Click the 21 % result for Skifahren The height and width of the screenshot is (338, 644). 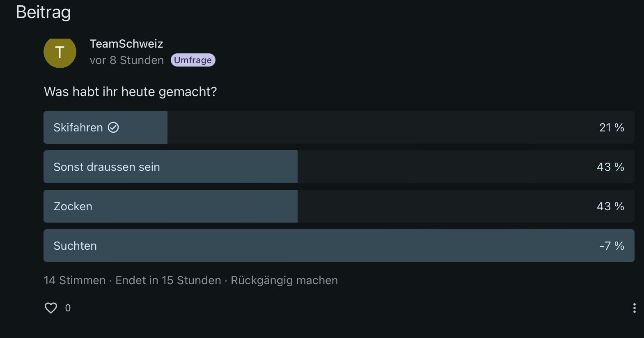click(x=612, y=127)
